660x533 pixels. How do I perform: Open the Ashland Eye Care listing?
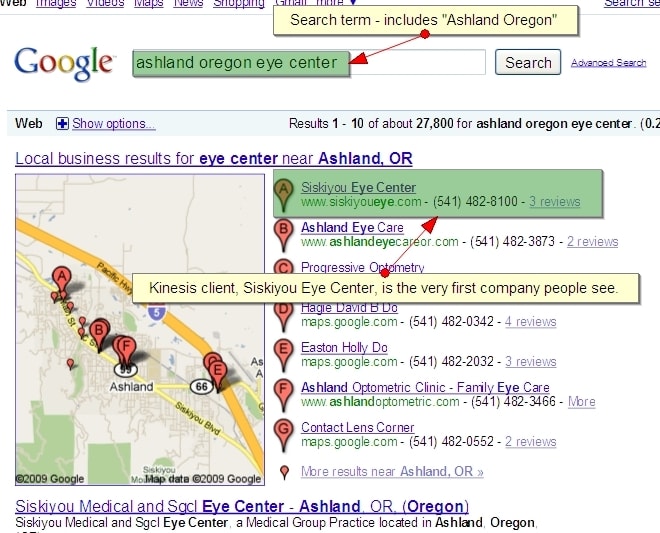click(x=352, y=227)
